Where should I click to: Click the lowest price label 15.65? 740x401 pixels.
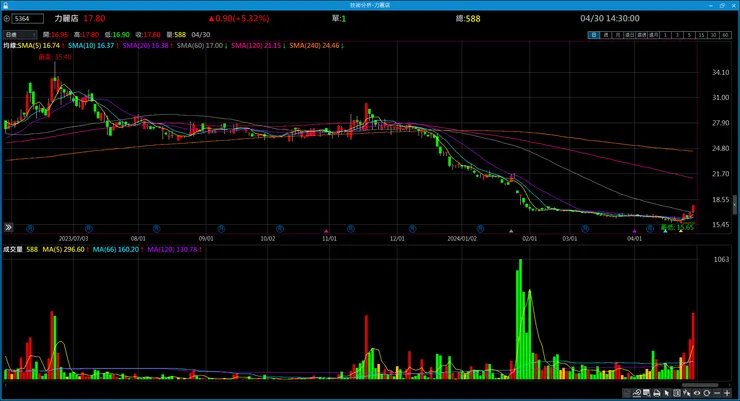pos(677,227)
